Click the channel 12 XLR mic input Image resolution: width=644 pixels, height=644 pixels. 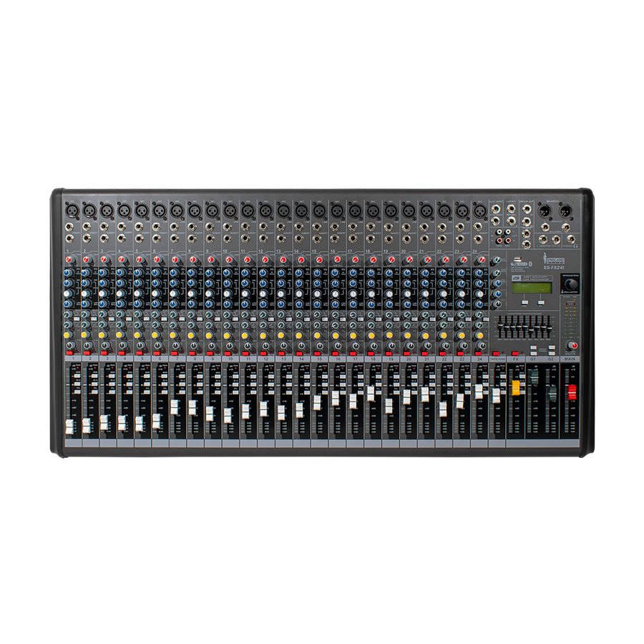pos(265,210)
